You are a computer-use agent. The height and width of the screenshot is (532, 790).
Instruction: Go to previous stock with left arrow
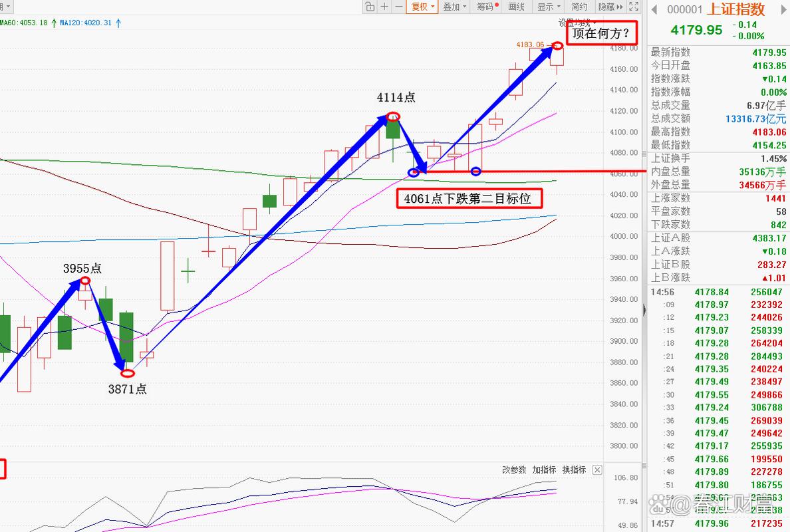654,9
